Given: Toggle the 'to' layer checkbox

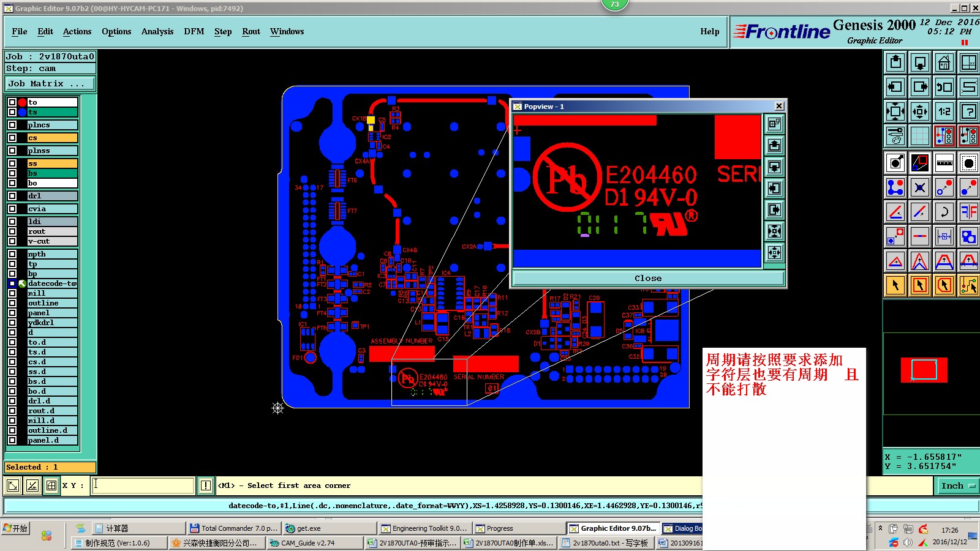Looking at the screenshot, I should click(x=12, y=102).
